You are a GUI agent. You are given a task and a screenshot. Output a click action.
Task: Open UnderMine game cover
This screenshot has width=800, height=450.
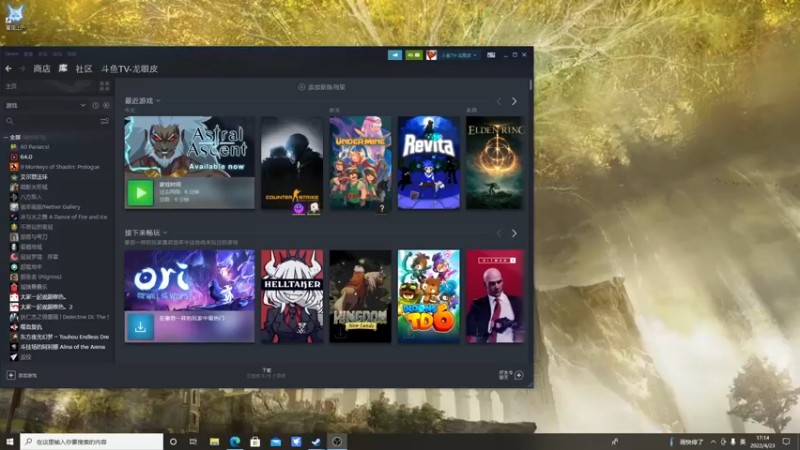tap(360, 163)
